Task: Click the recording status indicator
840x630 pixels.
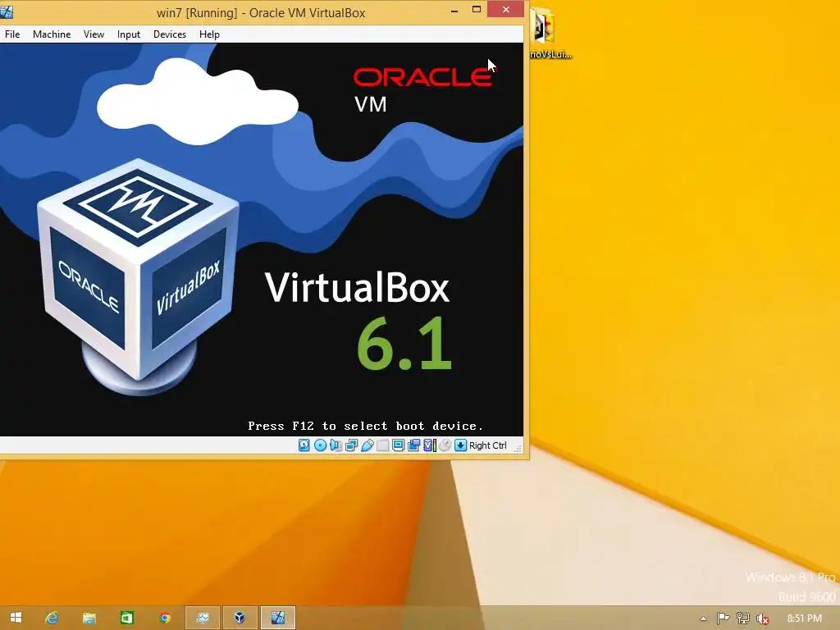Action: (x=413, y=445)
